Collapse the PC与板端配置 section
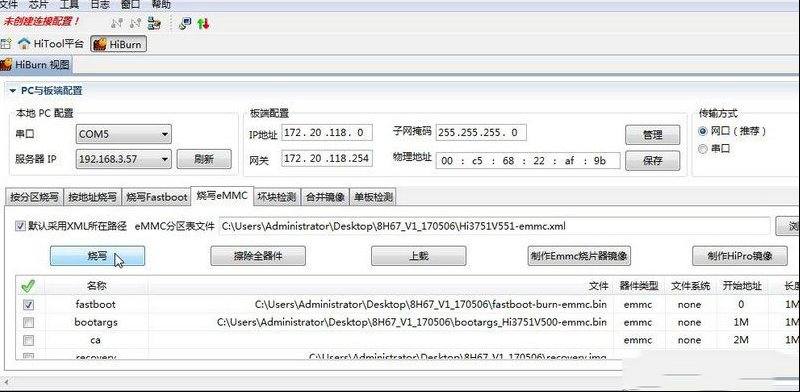The height and width of the screenshot is (392, 800). click(12, 91)
